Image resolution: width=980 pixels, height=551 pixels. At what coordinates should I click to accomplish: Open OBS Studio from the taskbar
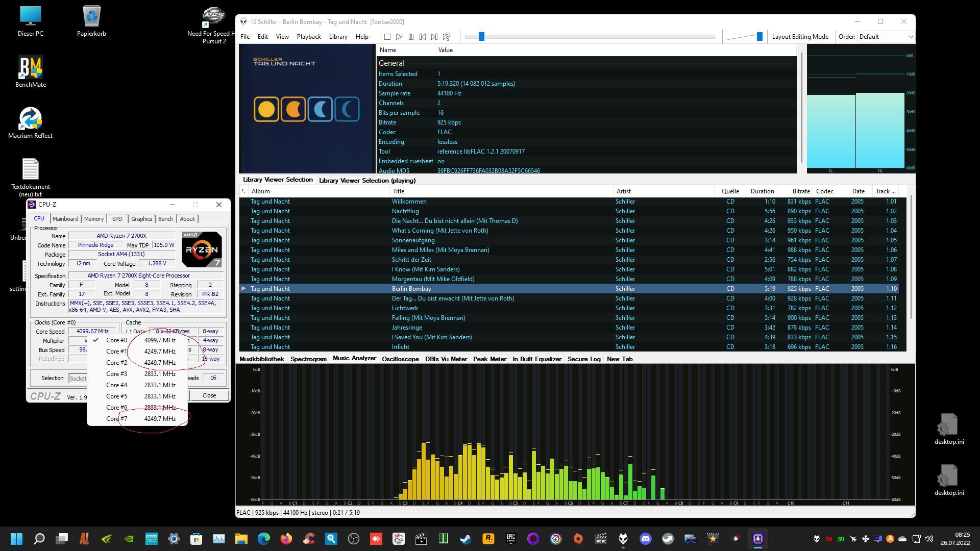[x=353, y=539]
